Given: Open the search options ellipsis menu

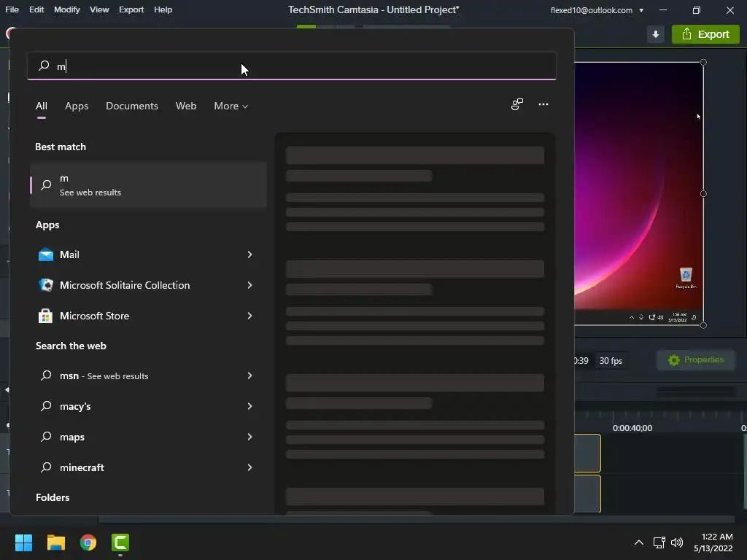Looking at the screenshot, I should pyautogui.click(x=543, y=104).
